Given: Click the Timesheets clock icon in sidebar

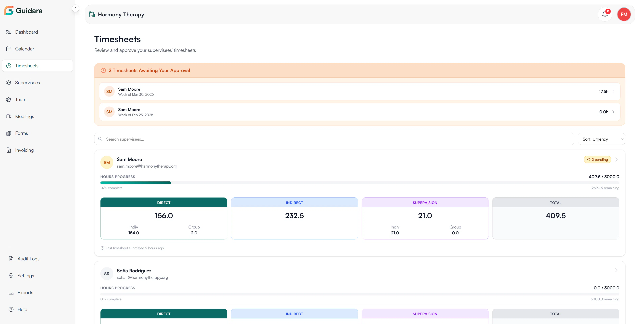Looking at the screenshot, I should click(9, 66).
